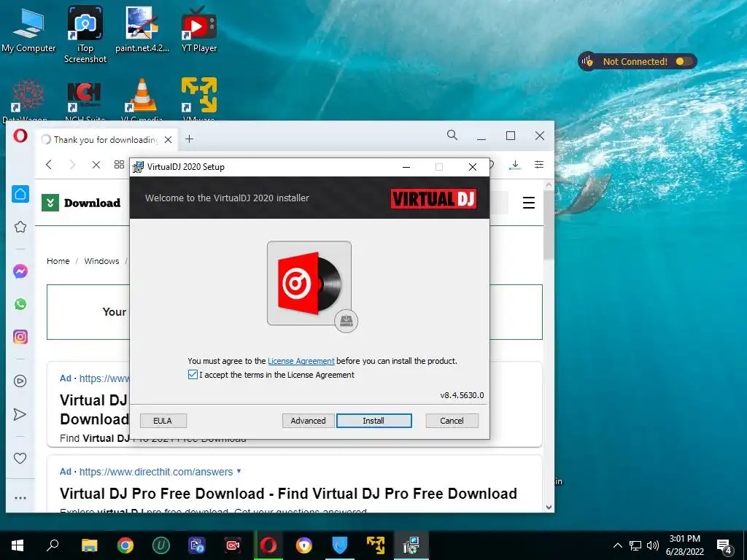Open File Explorer from taskbar
This screenshot has height=560, width=747.
point(89,545)
